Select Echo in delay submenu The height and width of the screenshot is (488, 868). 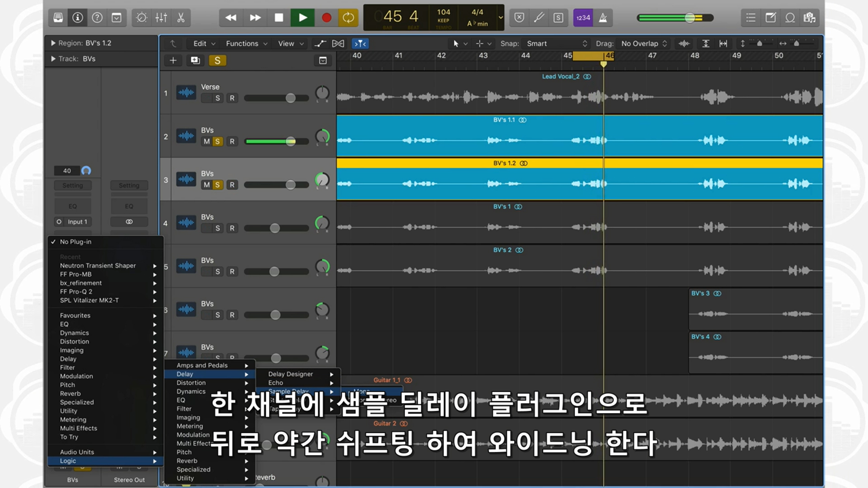pos(298,383)
